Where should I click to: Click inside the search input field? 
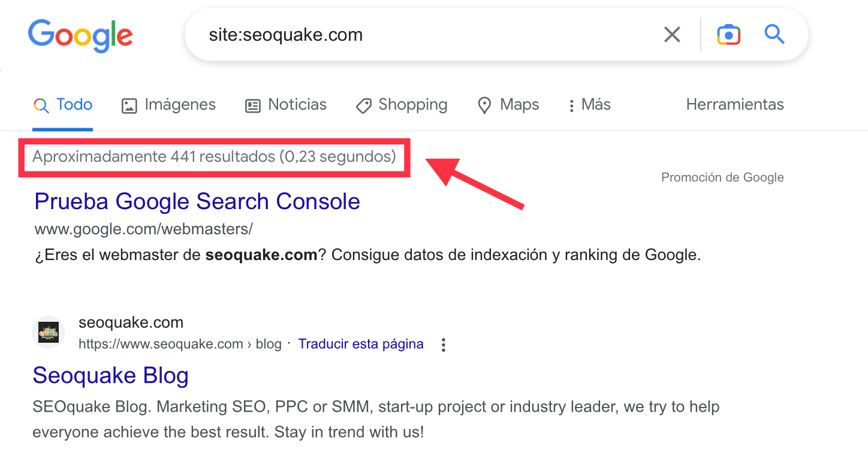tap(420, 34)
